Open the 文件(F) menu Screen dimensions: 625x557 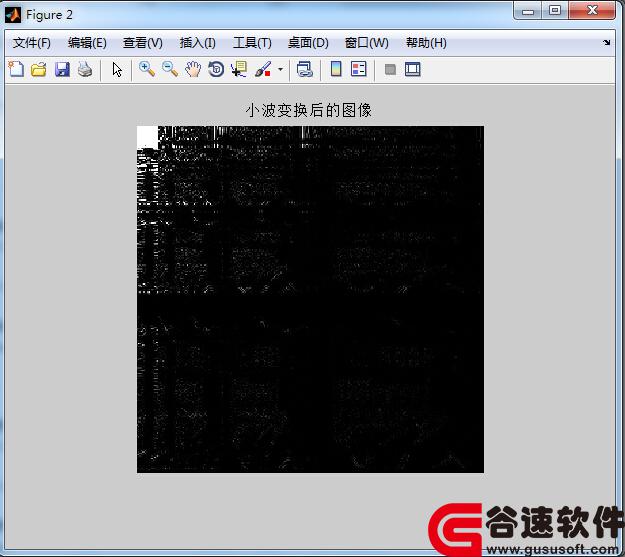32,43
